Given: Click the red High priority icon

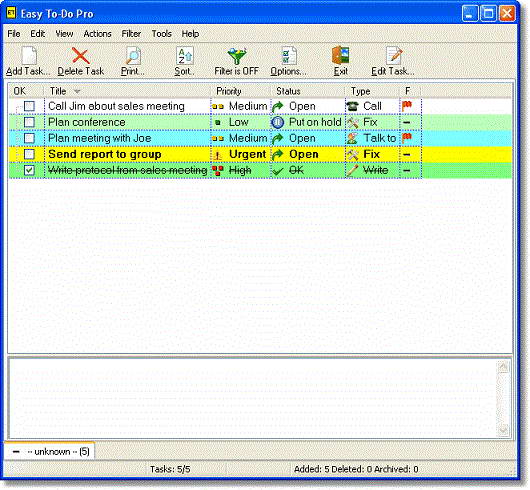Looking at the screenshot, I should (x=218, y=170).
